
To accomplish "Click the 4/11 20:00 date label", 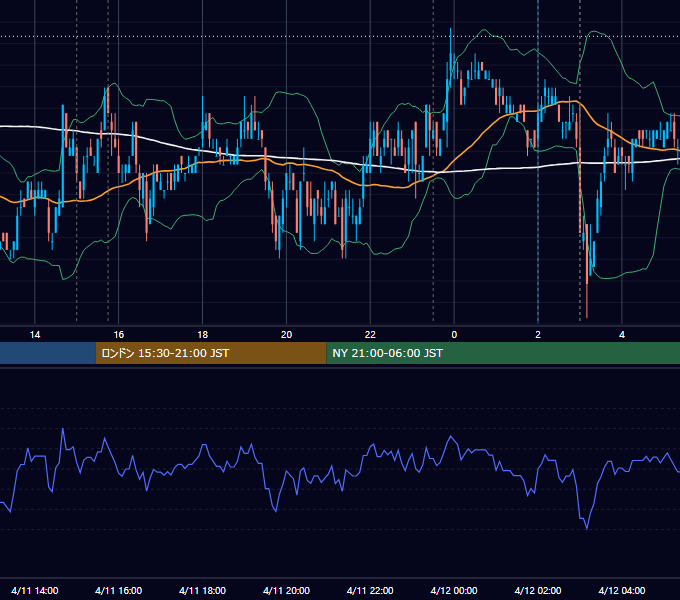I will click(x=286, y=590).
